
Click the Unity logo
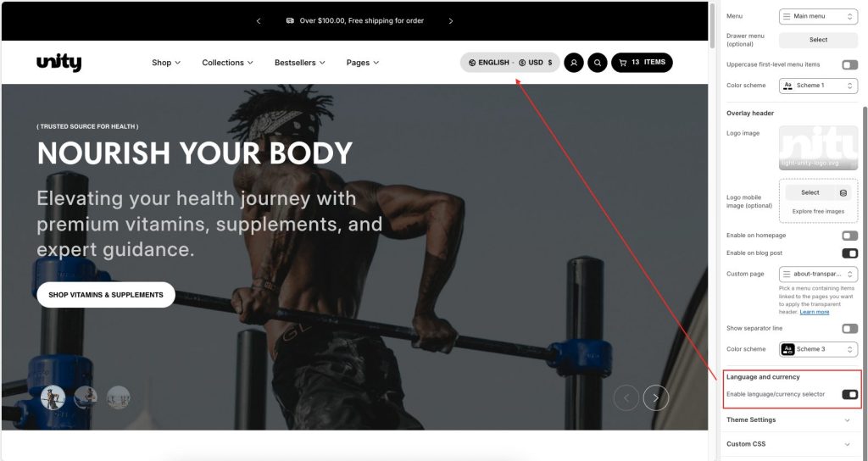pos(58,63)
